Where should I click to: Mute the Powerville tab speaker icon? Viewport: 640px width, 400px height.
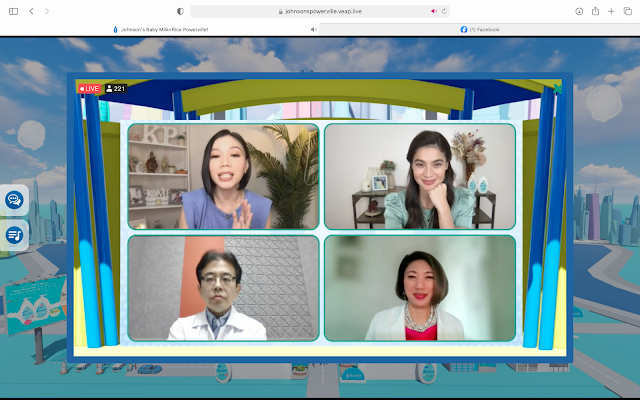(313, 29)
